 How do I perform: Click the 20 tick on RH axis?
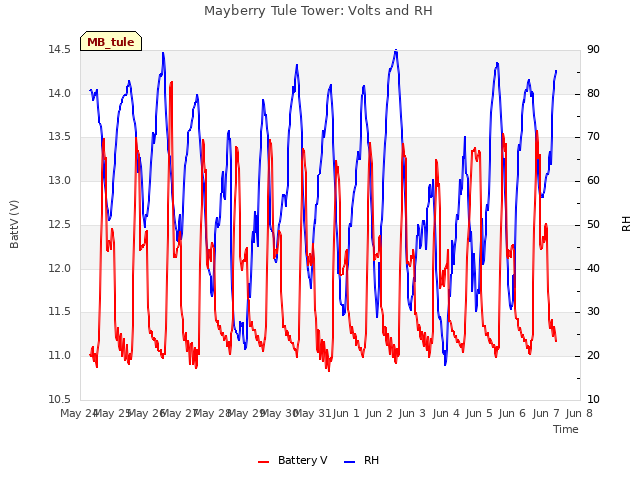point(593,356)
